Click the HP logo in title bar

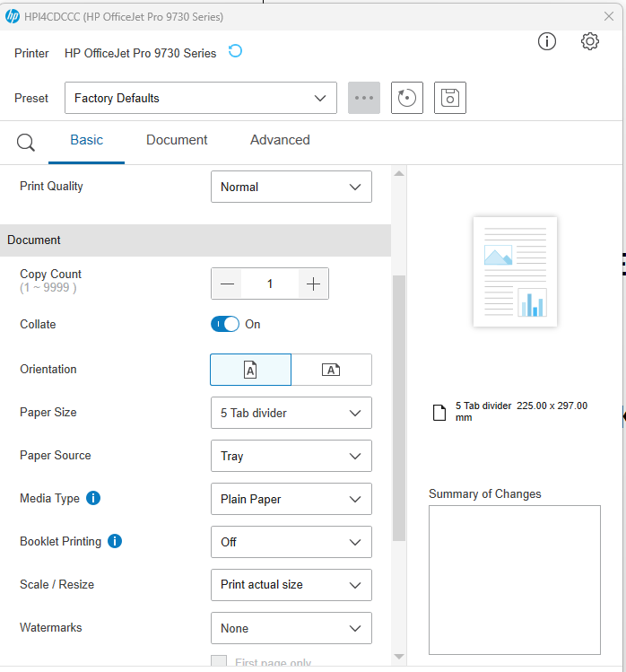[x=13, y=16]
